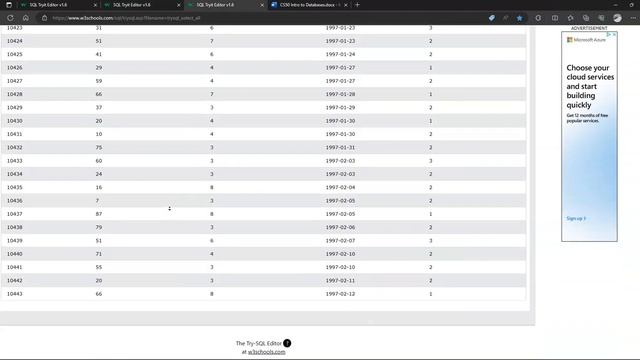Screen dimensions: 640x360
Task: Select order ID cell 10430
Action: click(x=15, y=121)
